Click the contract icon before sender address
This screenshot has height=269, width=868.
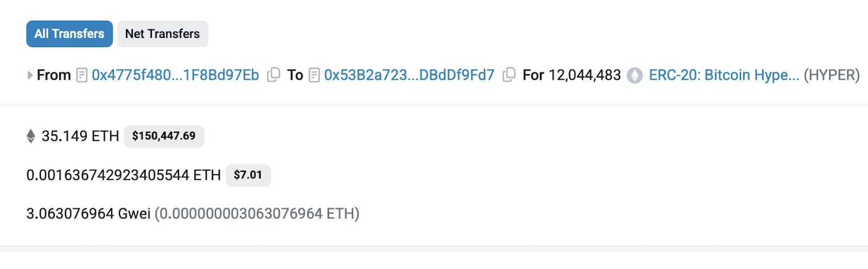[x=82, y=75]
